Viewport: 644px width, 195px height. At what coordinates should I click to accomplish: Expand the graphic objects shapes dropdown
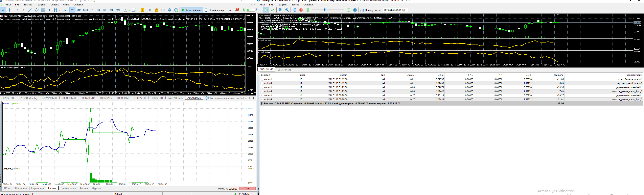(59, 10)
